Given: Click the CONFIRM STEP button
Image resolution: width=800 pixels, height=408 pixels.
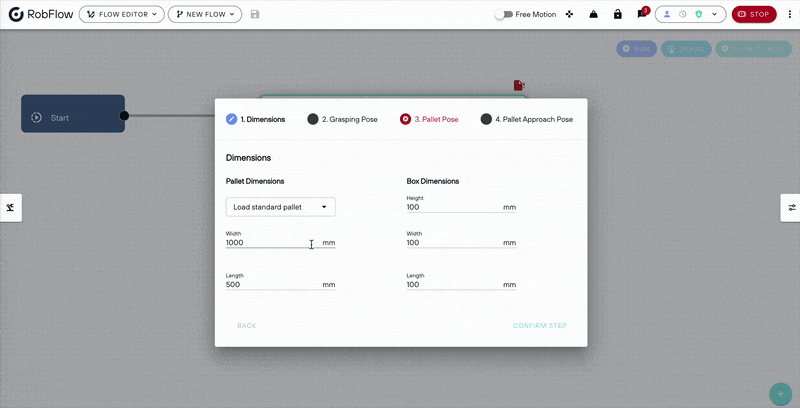Looking at the screenshot, I should pyautogui.click(x=540, y=325).
